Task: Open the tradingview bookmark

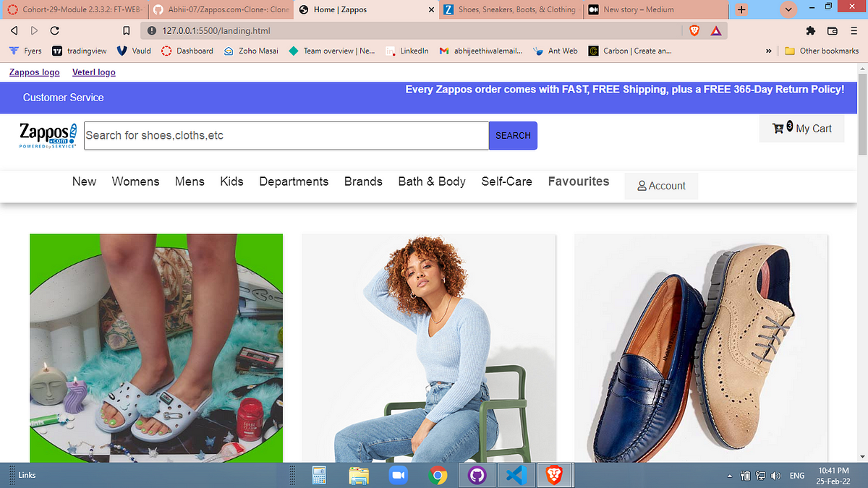Action: tap(80, 51)
